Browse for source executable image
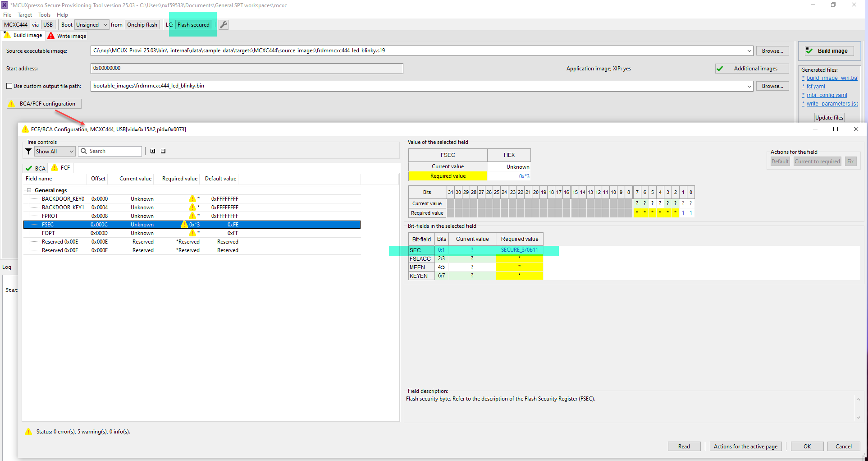Viewport: 868px width, 461px height. [772, 51]
